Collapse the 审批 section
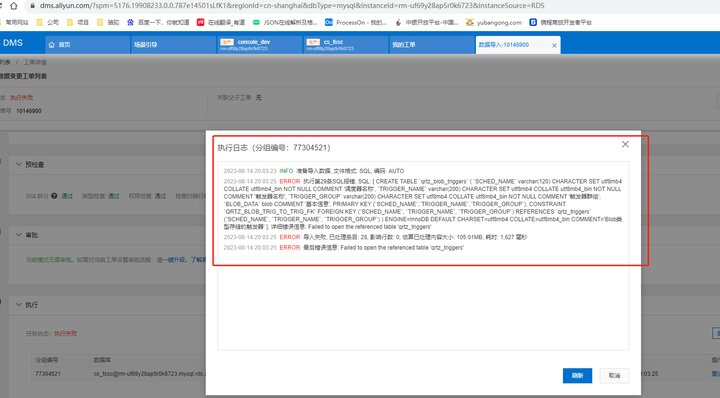The height and width of the screenshot is (398, 720). pyautogui.click(x=19, y=235)
